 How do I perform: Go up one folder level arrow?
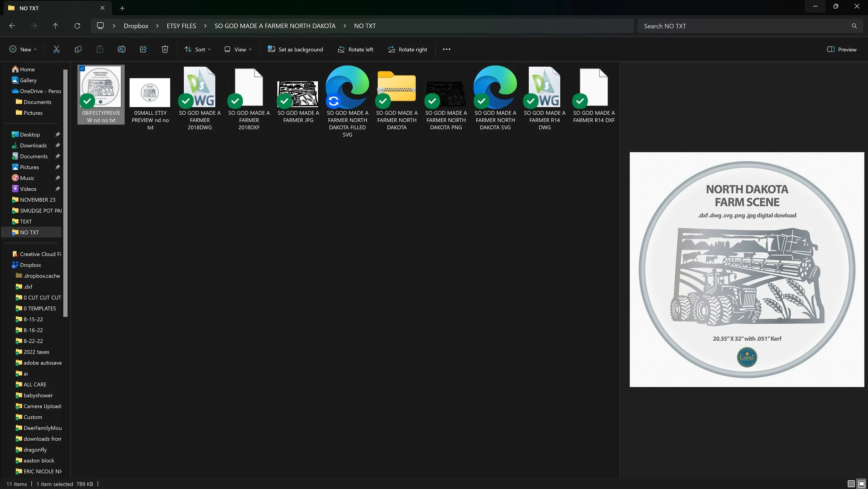coord(55,26)
